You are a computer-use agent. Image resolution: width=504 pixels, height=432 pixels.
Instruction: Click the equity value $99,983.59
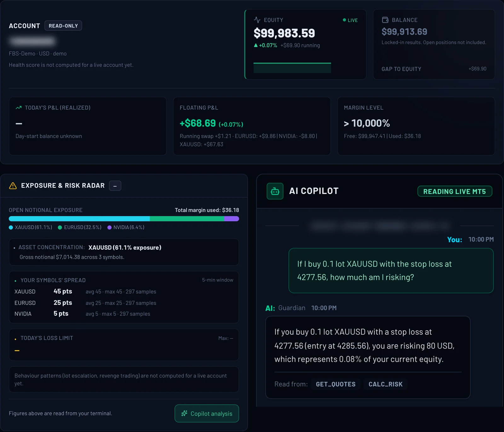click(284, 33)
